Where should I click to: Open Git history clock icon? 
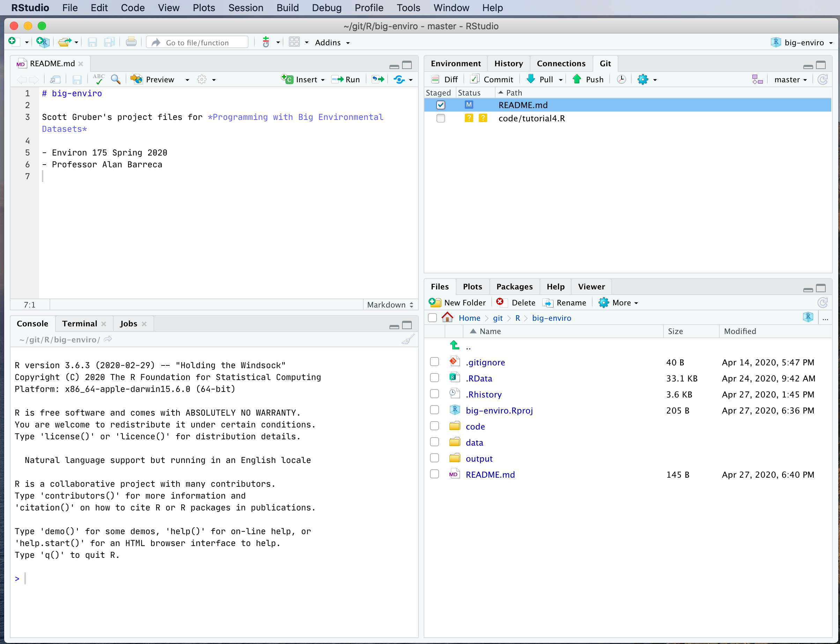(x=621, y=79)
